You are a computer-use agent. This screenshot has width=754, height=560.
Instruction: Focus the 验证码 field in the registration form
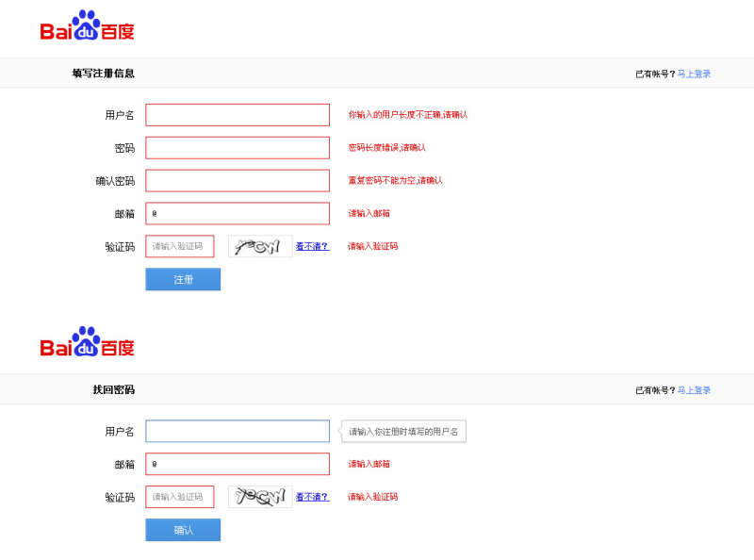(180, 247)
